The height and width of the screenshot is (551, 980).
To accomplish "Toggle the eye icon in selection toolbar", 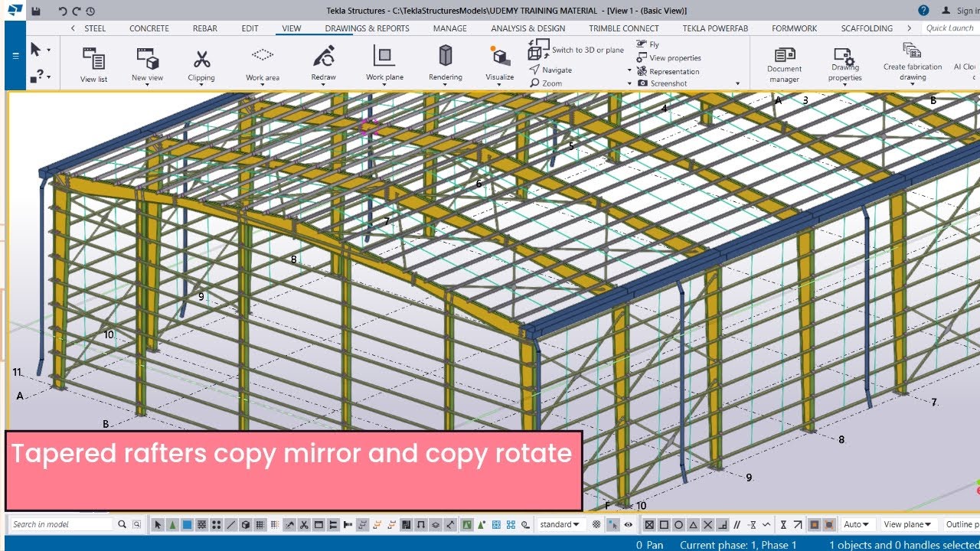I will pyautogui.click(x=628, y=524).
